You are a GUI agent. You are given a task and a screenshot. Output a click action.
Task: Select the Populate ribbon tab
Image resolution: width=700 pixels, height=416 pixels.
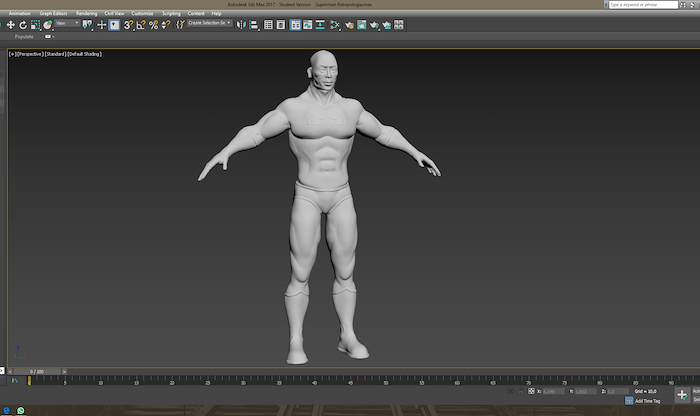pyautogui.click(x=24, y=37)
